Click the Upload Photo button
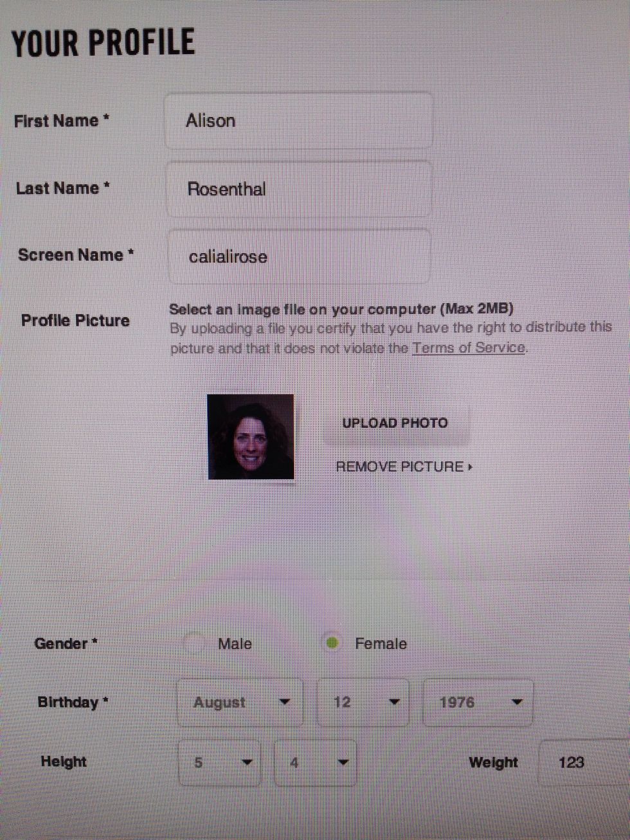This screenshot has height=840, width=630. click(x=395, y=423)
